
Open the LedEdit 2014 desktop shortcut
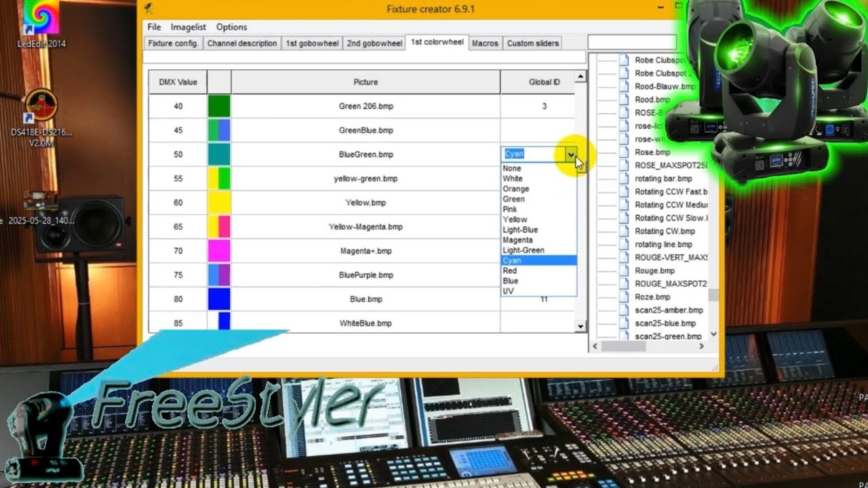pos(41,25)
